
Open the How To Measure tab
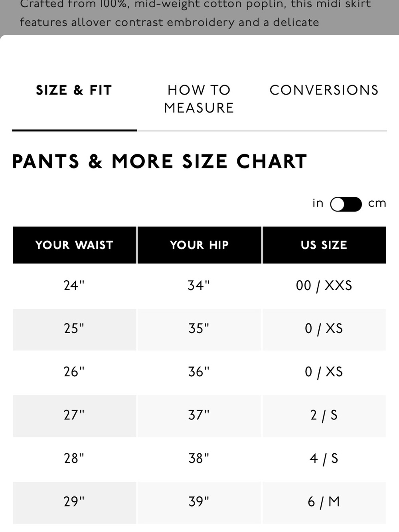tap(199, 99)
